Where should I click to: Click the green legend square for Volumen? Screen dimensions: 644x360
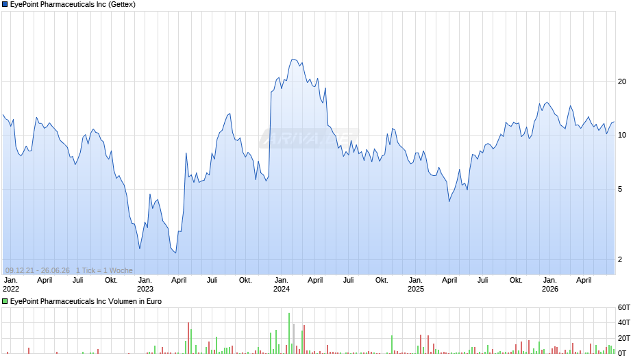click(x=5, y=301)
